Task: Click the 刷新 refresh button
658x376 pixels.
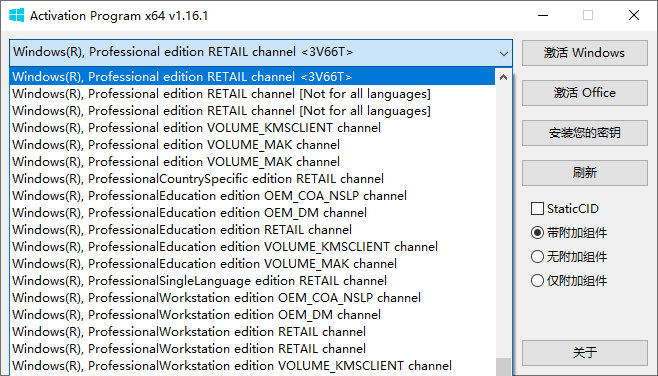Action: 585,172
